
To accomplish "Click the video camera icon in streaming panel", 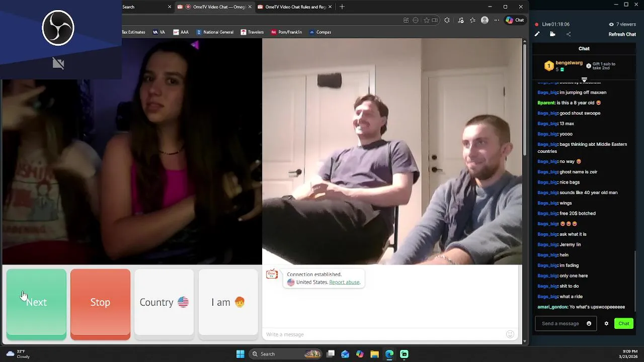I will click(552, 34).
